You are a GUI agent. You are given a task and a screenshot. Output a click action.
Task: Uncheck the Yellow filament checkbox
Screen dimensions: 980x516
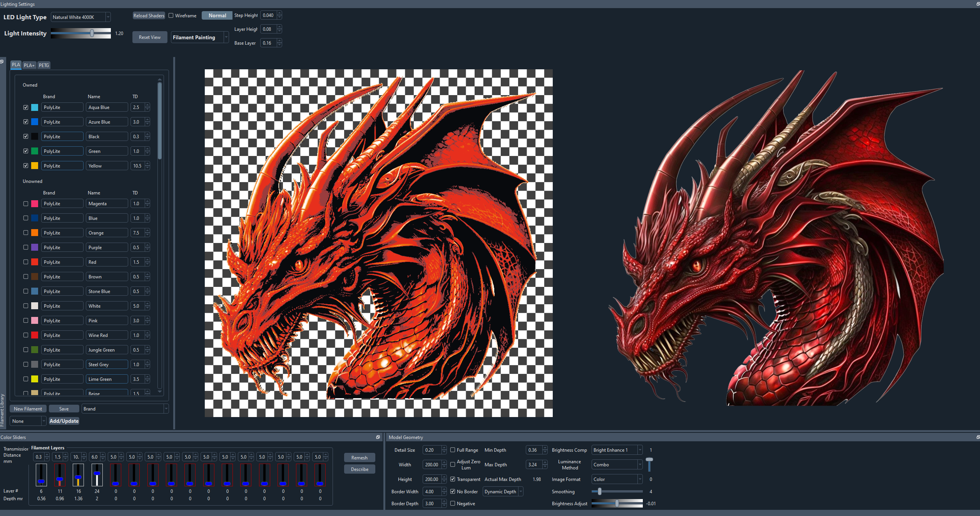pos(26,166)
